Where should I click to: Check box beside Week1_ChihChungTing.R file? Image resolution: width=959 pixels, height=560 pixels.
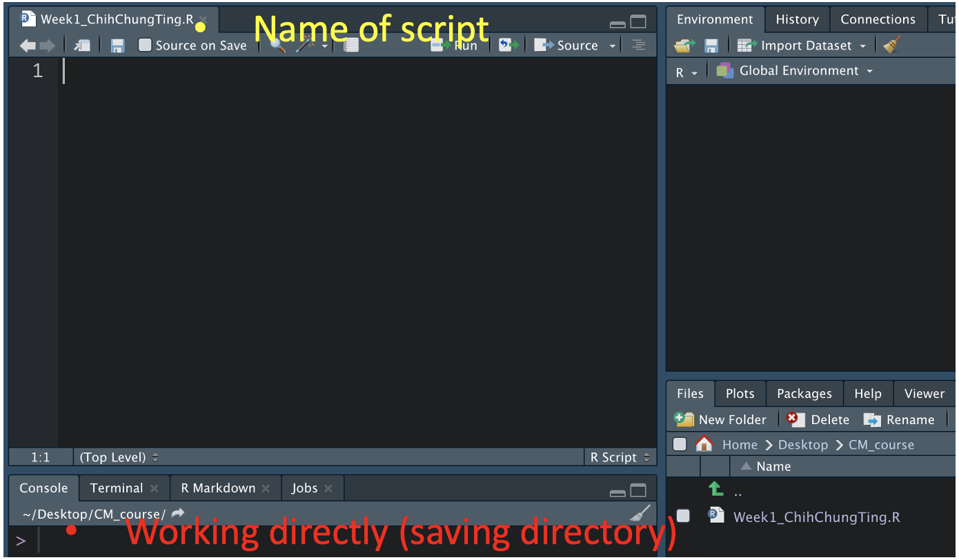click(x=683, y=516)
